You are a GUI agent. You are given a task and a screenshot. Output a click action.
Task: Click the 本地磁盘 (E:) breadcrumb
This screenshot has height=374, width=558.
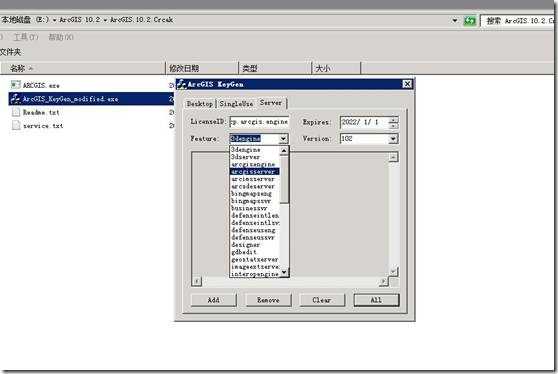coord(25,20)
